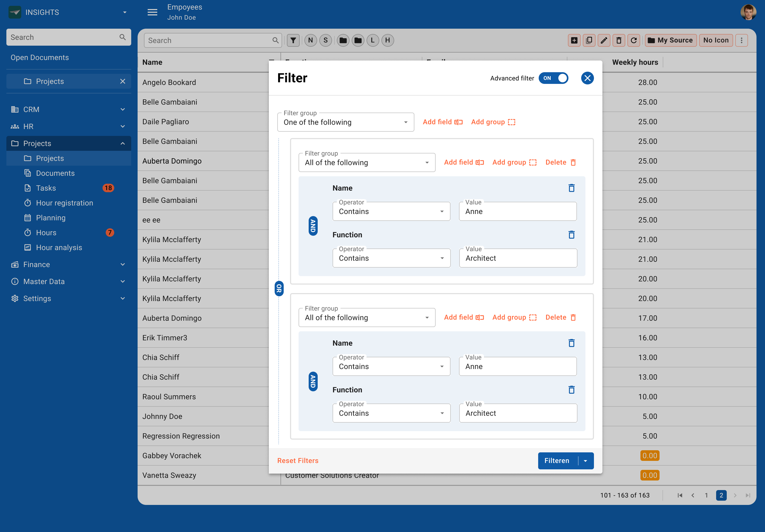Edit the Anne value in first group

(x=518, y=211)
